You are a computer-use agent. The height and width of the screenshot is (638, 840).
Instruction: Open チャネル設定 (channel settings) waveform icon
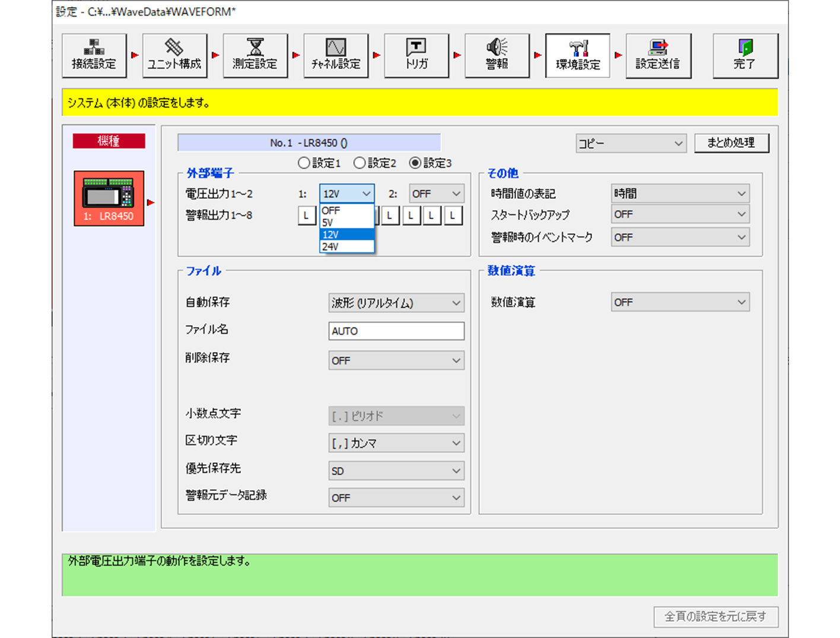tap(336, 55)
